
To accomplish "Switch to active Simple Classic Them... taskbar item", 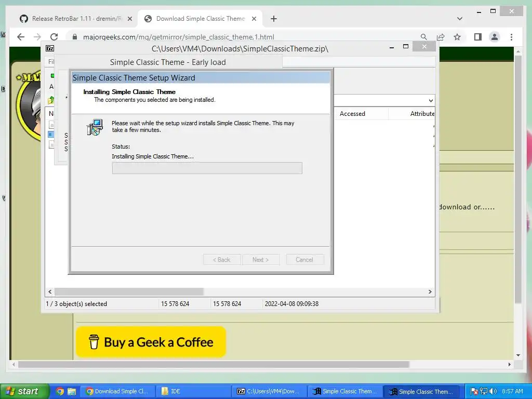I will point(421,392).
